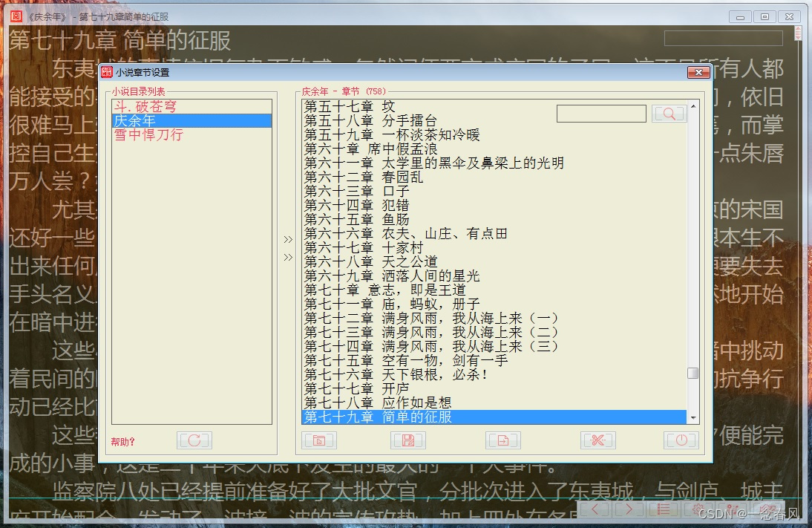Click the open folder icon under chapters

[x=319, y=440]
